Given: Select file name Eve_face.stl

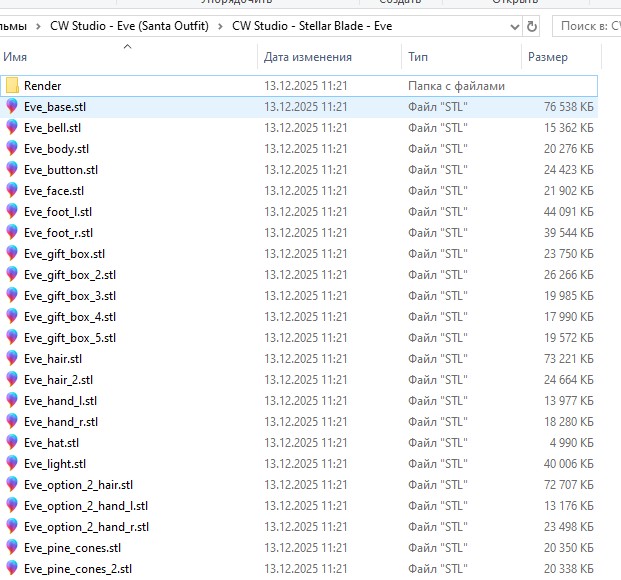Looking at the screenshot, I should (54, 191).
